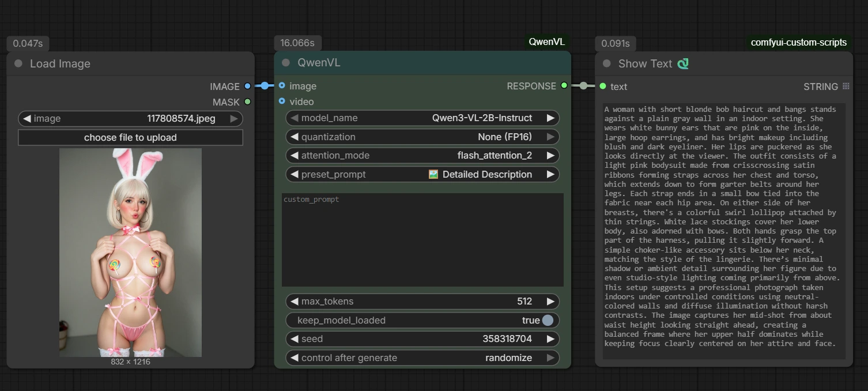868x391 pixels.
Task: Increase max_tokens with the right arrow
Action: click(x=550, y=302)
